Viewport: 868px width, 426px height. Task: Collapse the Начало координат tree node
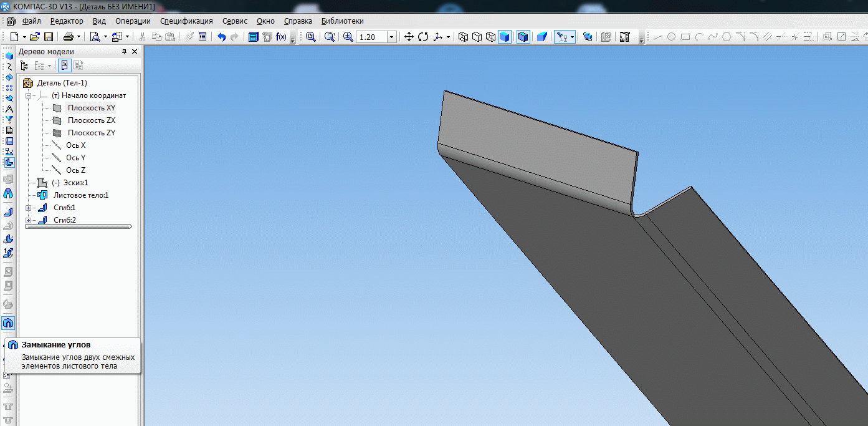click(28, 95)
